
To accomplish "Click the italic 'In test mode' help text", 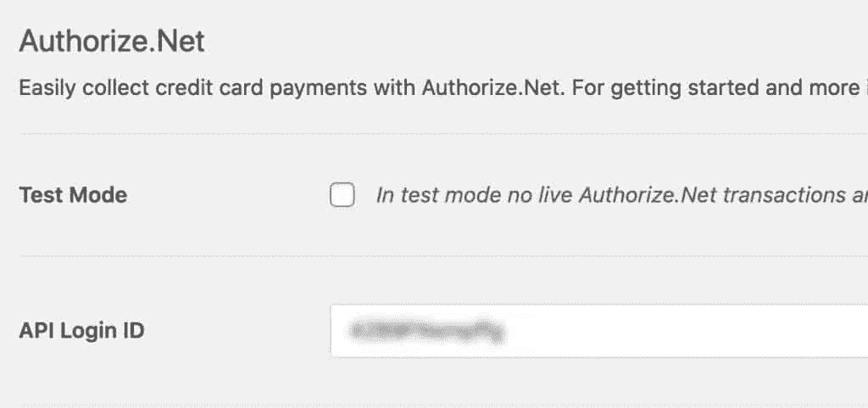I will pyautogui.click(x=621, y=195).
